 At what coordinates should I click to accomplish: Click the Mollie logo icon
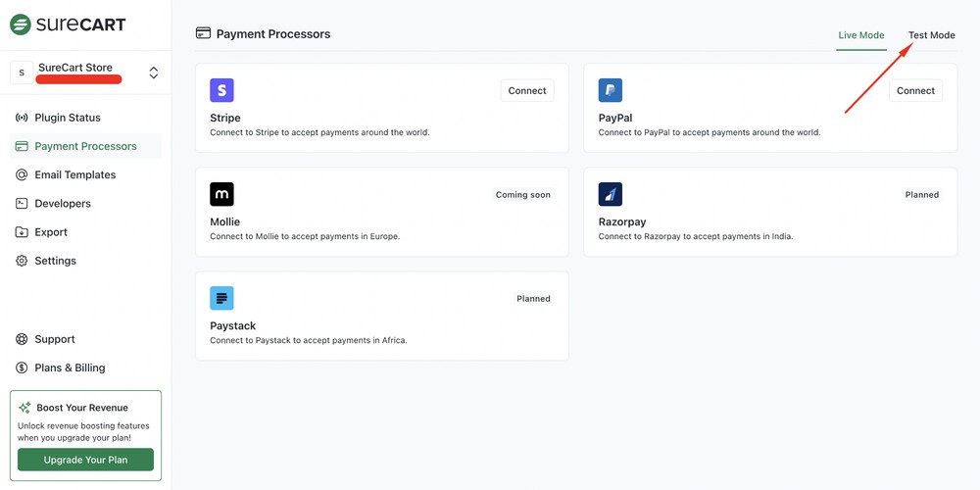tap(221, 194)
